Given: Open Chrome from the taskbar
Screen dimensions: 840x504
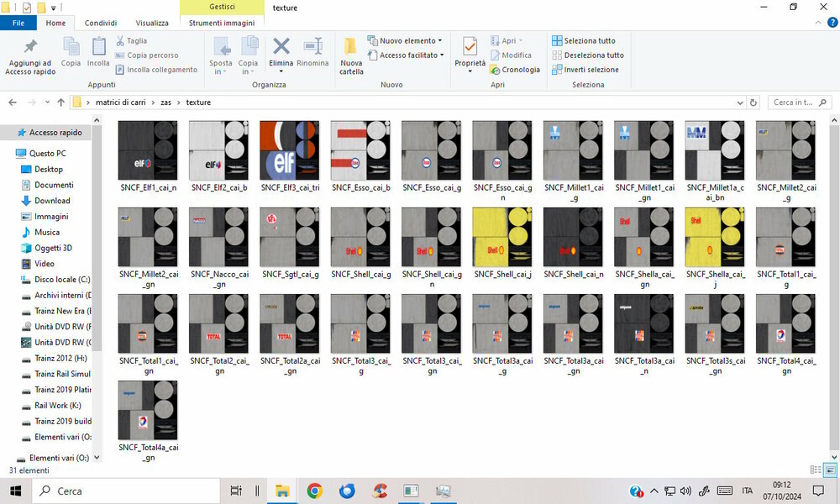Looking at the screenshot, I should click(314, 491).
